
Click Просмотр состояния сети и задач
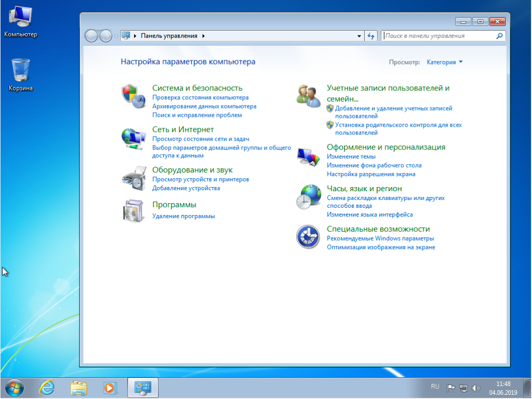coord(201,139)
